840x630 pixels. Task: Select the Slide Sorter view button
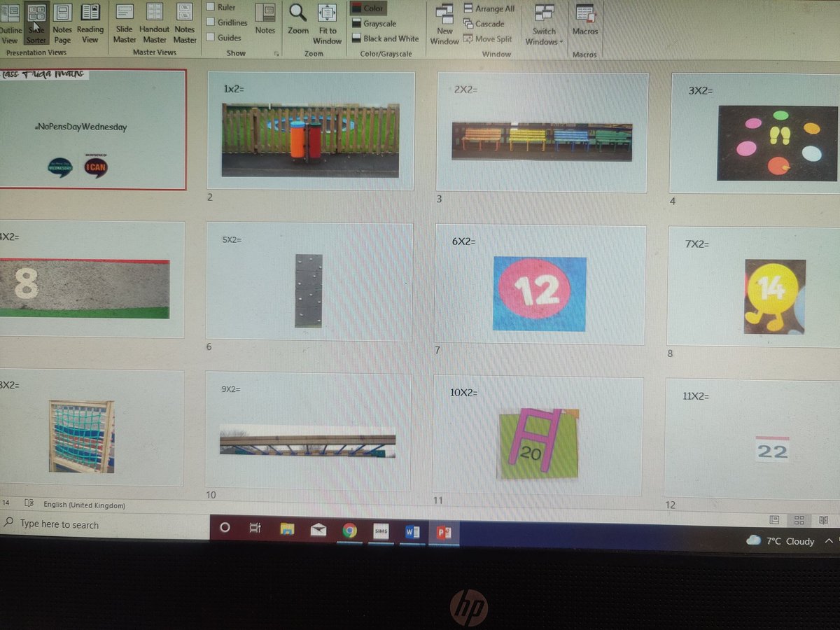(36, 23)
